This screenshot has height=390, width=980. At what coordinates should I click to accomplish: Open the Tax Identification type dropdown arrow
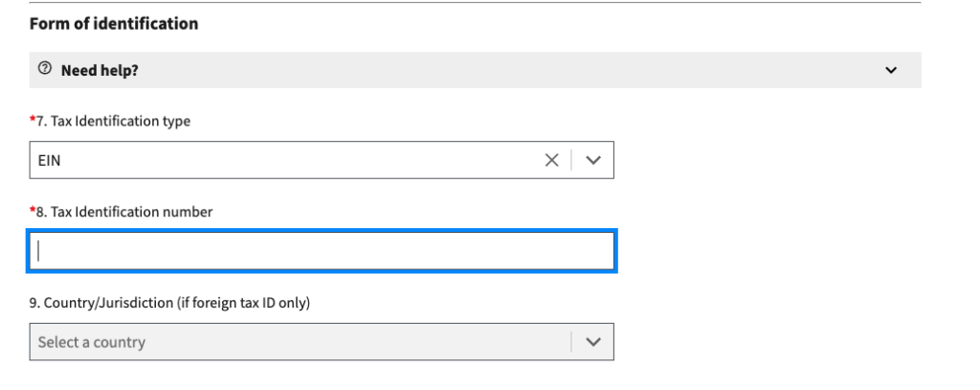tap(591, 160)
